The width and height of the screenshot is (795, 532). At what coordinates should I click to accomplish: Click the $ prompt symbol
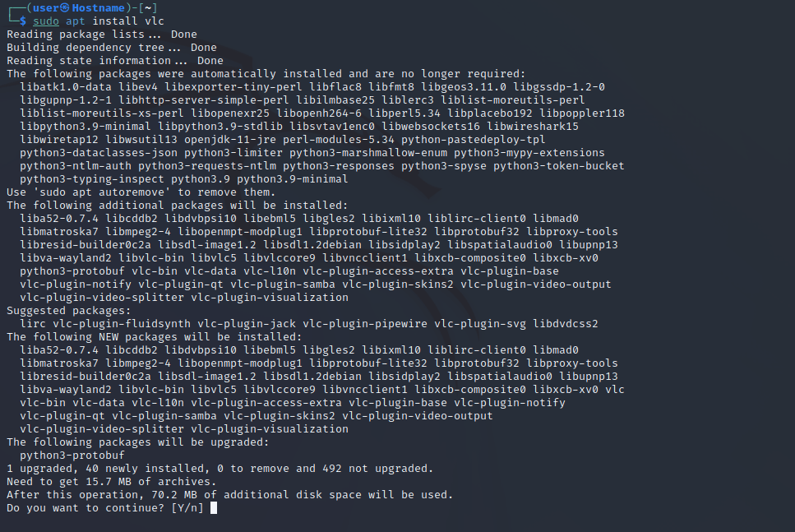(23, 21)
